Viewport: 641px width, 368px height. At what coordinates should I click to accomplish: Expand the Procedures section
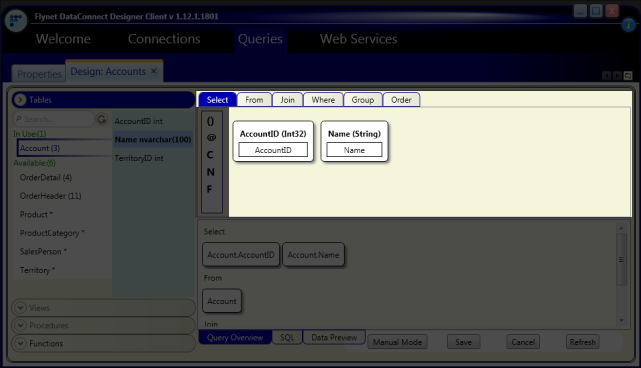tap(20, 325)
